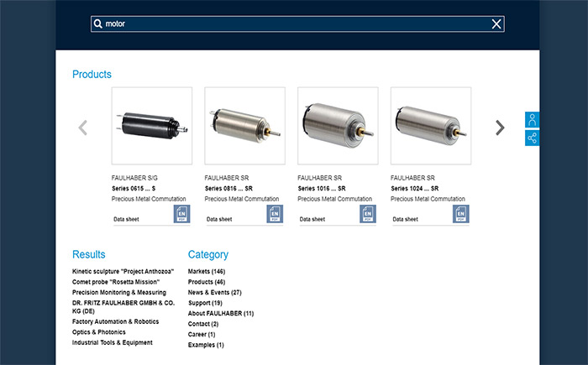588x365 pixels.
Task: Click Data sheet label under Series 0615
Action: tap(126, 219)
